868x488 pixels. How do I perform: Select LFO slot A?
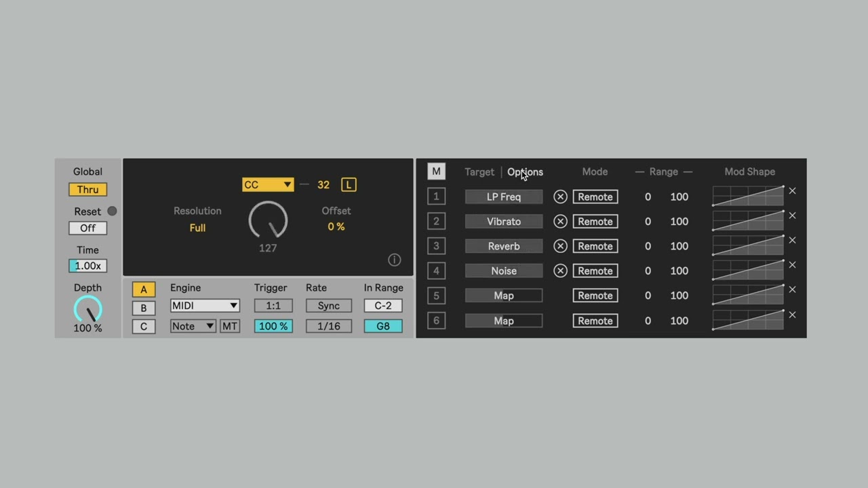click(143, 289)
